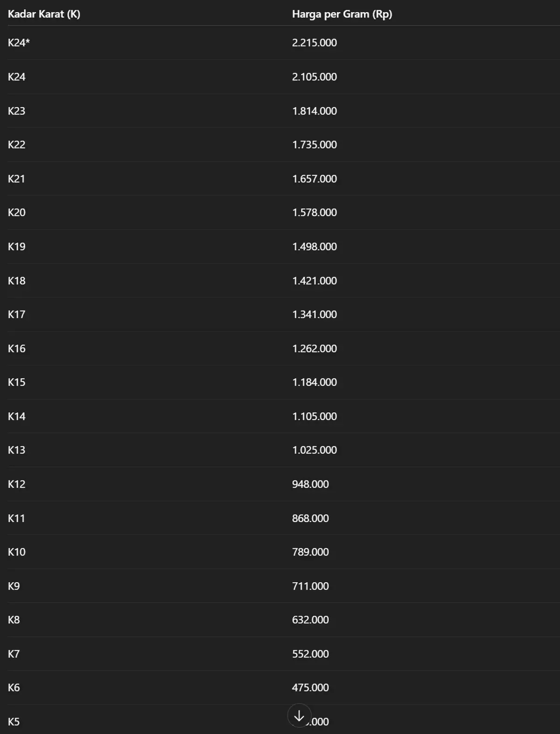
Task: Select the K17 row label
Action: [16, 314]
